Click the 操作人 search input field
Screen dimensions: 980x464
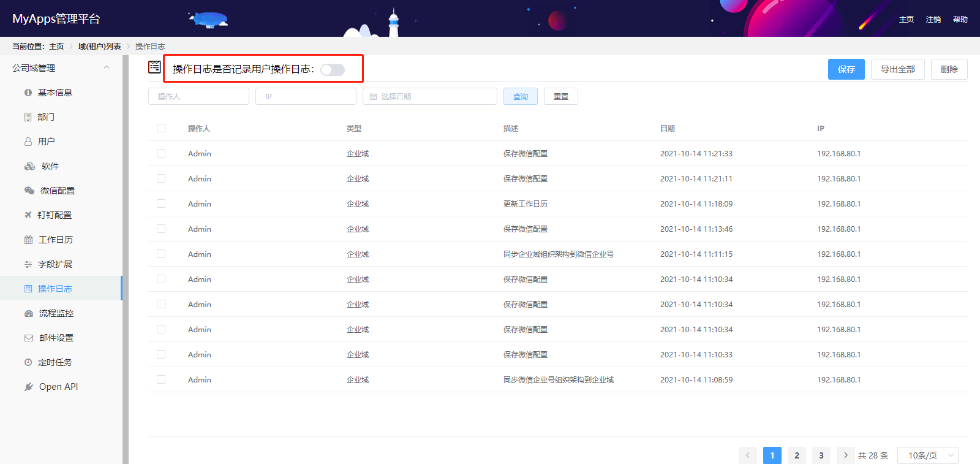click(x=198, y=96)
